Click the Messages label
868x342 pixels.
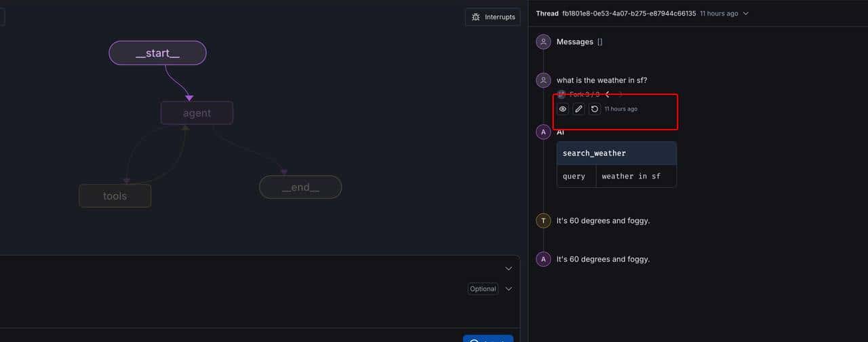click(x=575, y=42)
